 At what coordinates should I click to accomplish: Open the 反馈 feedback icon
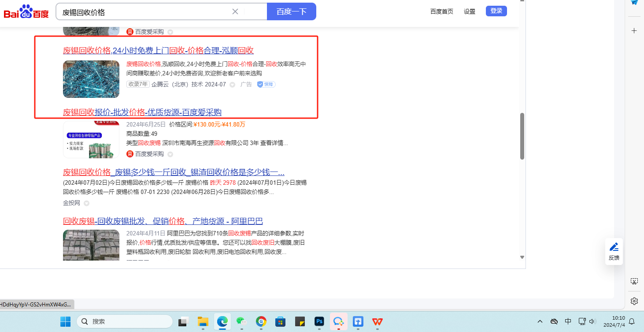tap(614, 251)
